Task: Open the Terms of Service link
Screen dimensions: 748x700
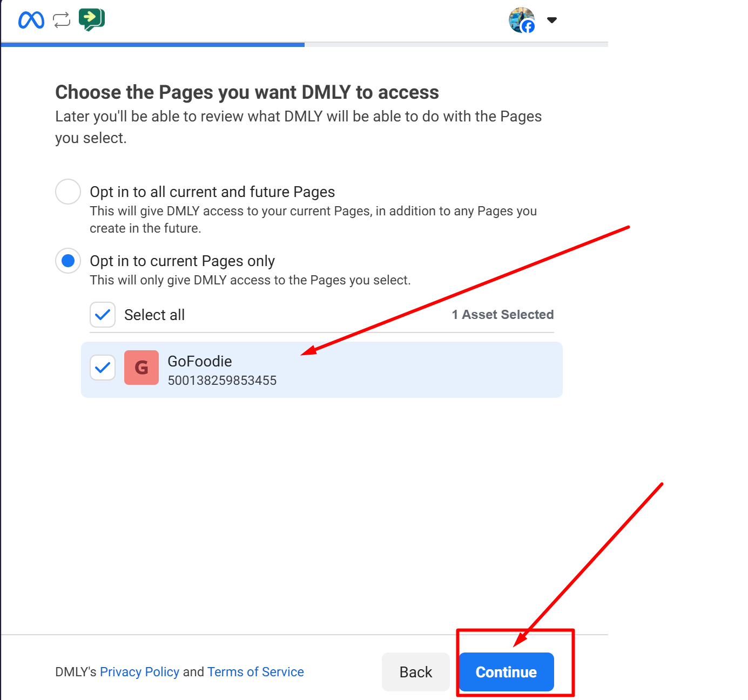Action: click(x=255, y=672)
